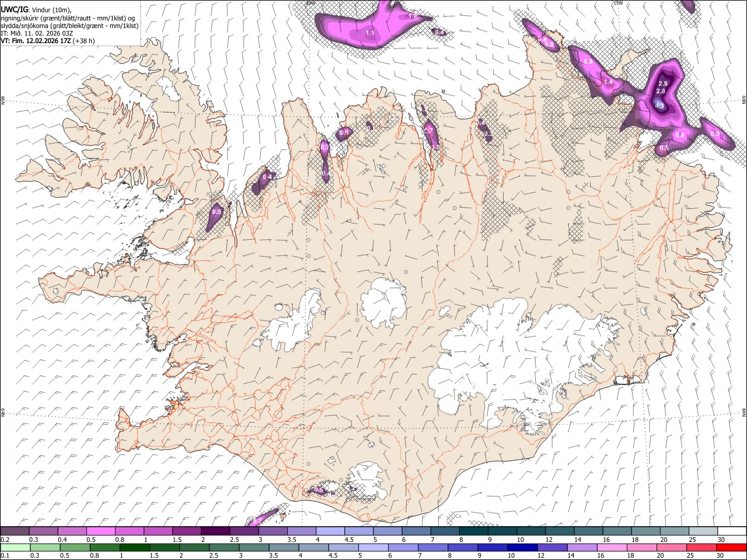Select the darkest green rain swatch labeled 1
The height and width of the screenshot is (560, 747).
tap(134, 547)
